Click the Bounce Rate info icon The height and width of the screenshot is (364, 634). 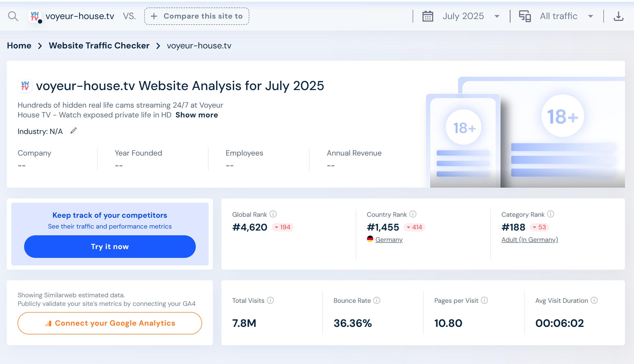pos(377,300)
